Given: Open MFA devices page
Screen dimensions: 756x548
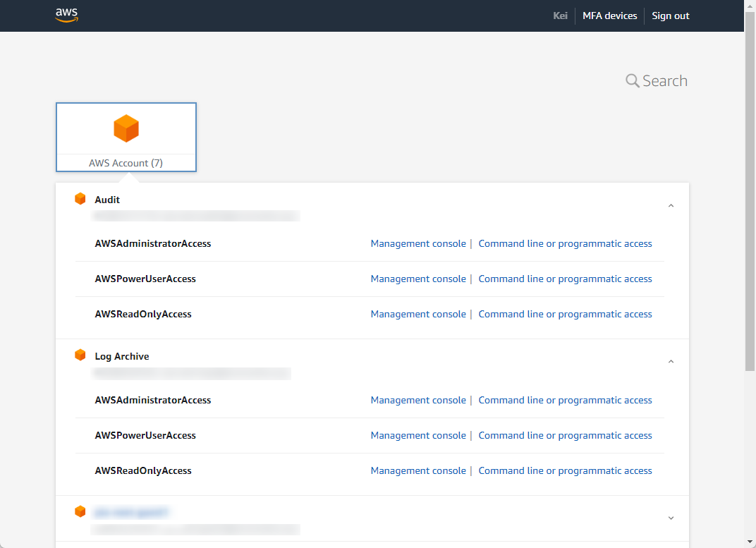Looking at the screenshot, I should coord(609,16).
